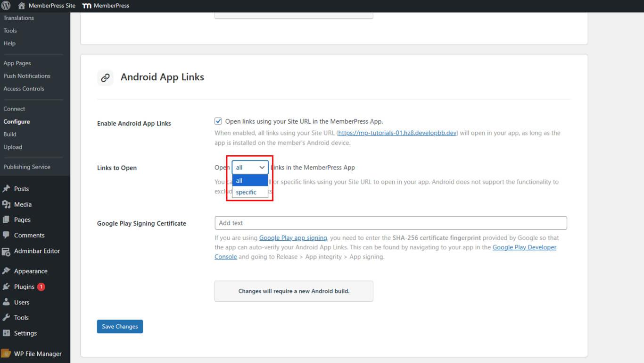This screenshot has height=363, width=644.
Task: Click the Plugins update count badge
Action: 41,286
